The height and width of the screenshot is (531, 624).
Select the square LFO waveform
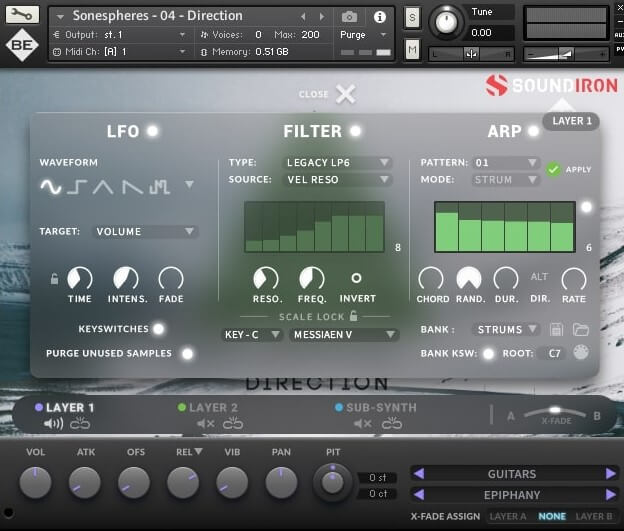77,186
